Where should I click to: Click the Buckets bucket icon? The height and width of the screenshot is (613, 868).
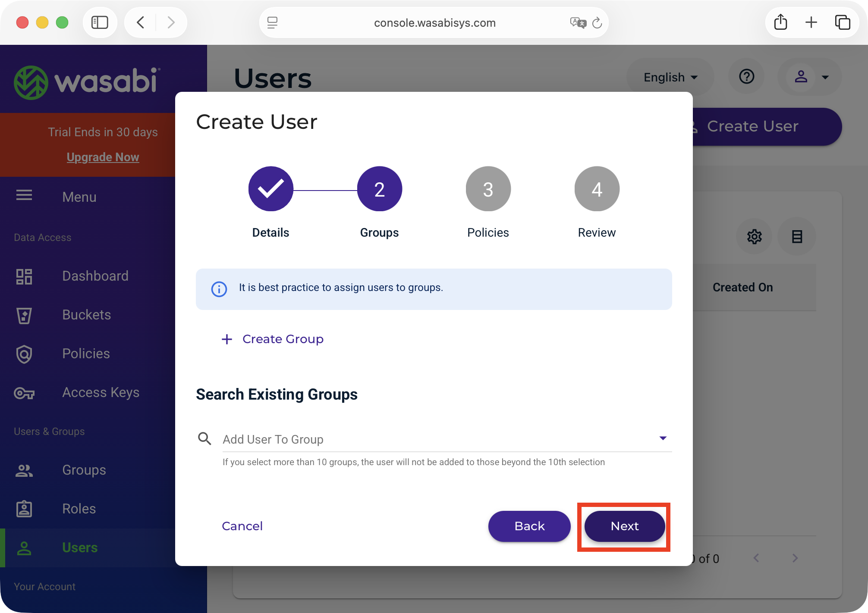click(x=24, y=315)
